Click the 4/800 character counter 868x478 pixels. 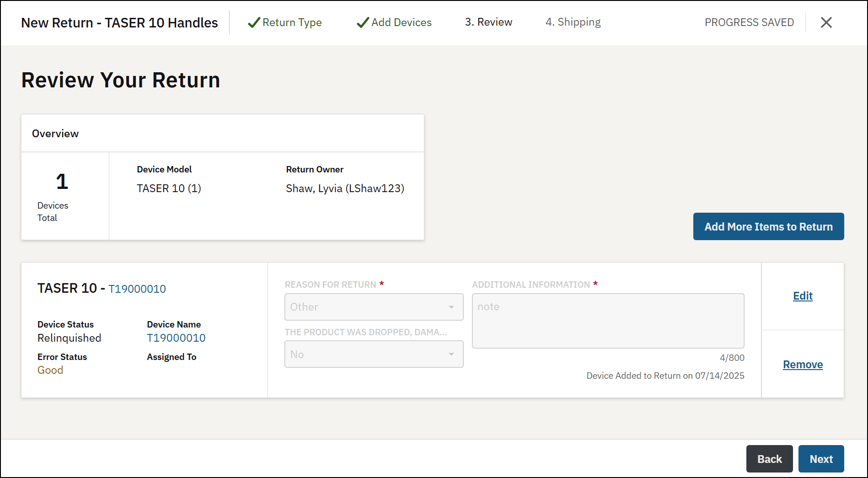(732, 358)
